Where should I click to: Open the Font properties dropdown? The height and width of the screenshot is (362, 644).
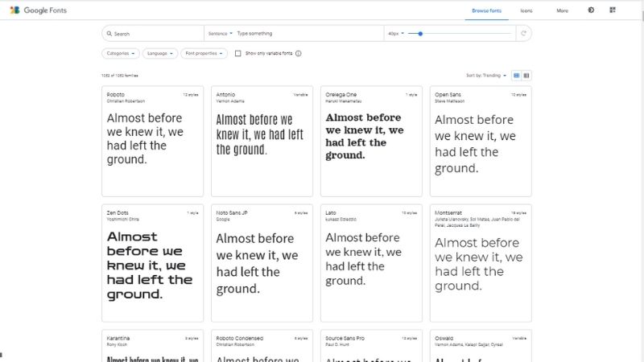pyautogui.click(x=203, y=53)
